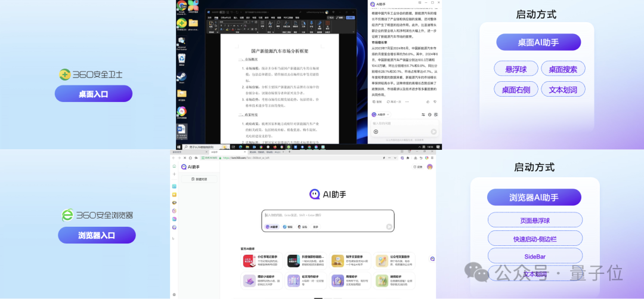Screen dimensions: 644x299
Task: Click the 桌面入口 button
Action: click(x=94, y=94)
